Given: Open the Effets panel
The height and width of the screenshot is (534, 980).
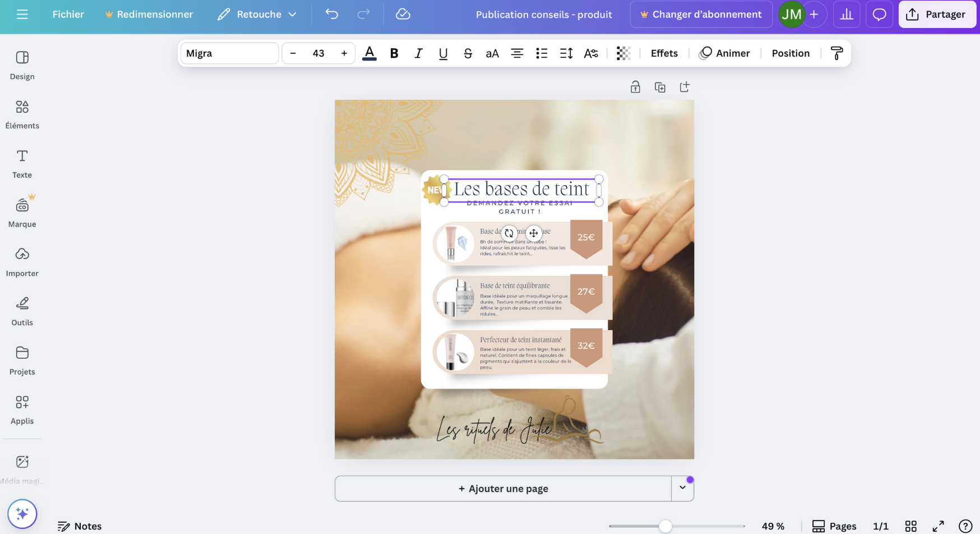Looking at the screenshot, I should (664, 53).
